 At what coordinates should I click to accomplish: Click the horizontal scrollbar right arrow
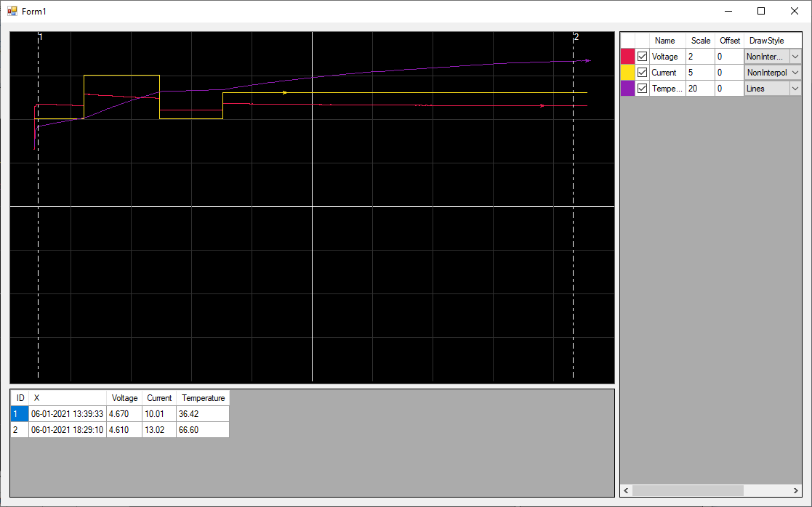point(795,491)
